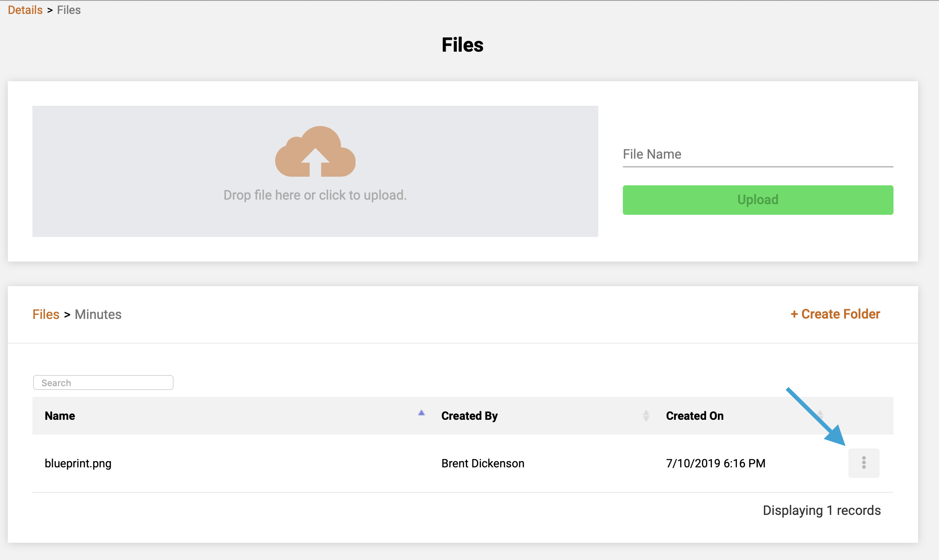Screen dimensions: 939x560
Task: Click Files in the top breadcrumb trail
Action: [68, 9]
